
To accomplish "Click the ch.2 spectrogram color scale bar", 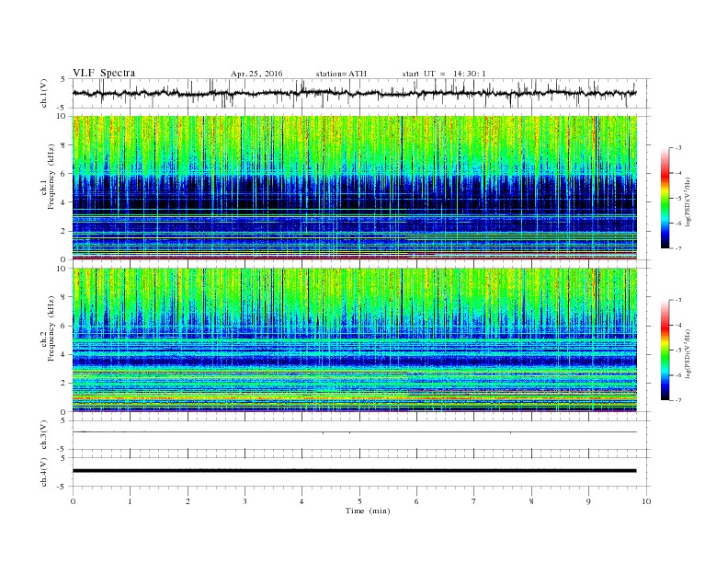I will coord(665,350).
